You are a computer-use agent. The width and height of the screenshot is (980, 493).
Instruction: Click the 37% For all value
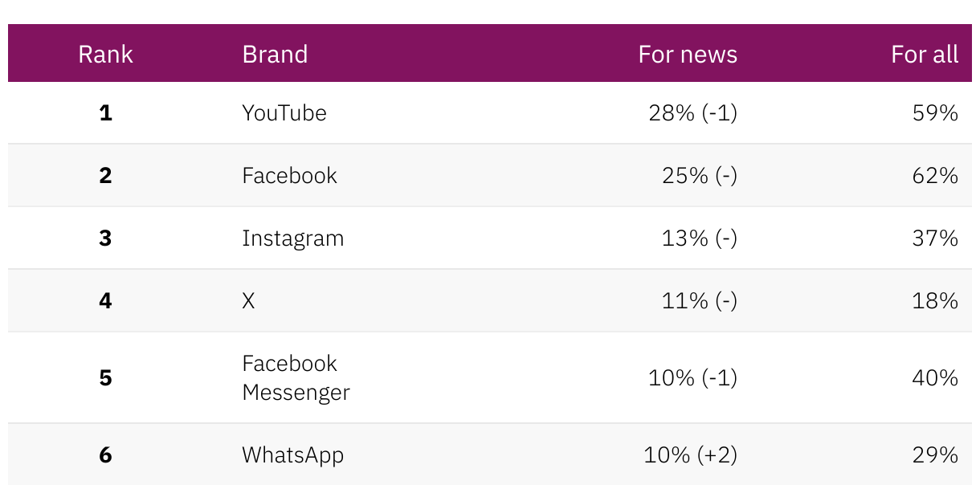tap(935, 238)
